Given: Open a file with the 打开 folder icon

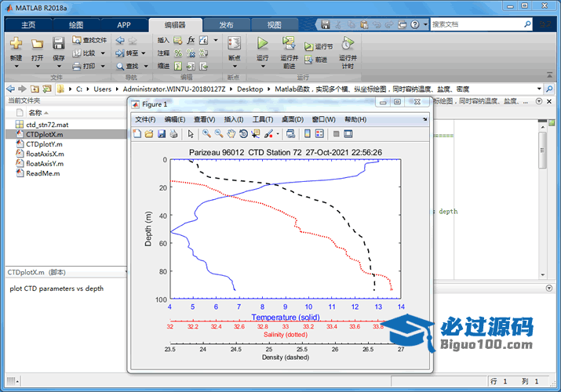Looking at the screenshot, I should point(37,44).
